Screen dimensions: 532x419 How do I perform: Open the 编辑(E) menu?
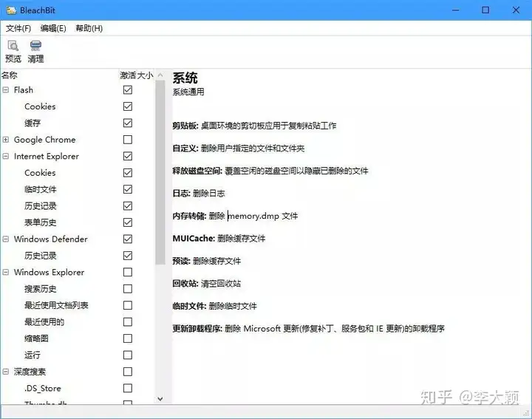53,28
